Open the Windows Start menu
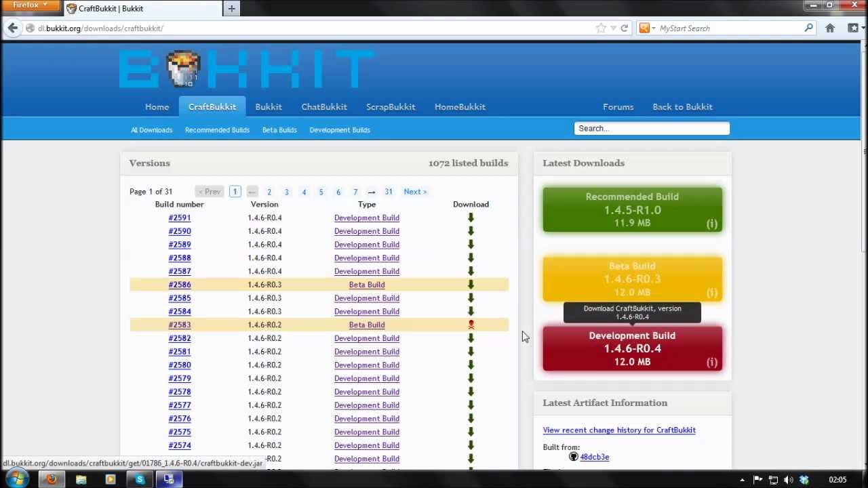This screenshot has width=868, height=488. point(16,479)
